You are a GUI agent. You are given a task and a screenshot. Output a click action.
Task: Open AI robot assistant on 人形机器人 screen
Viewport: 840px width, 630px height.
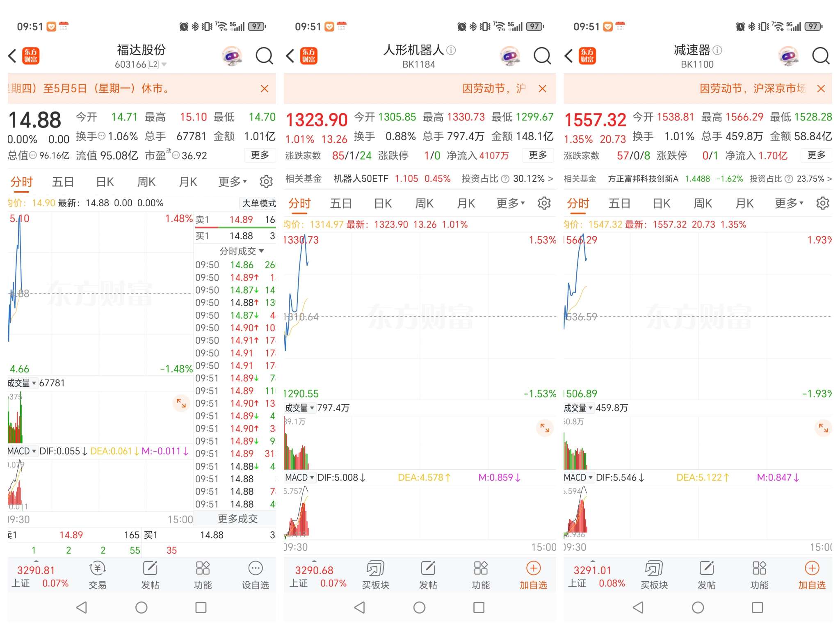coord(510,56)
